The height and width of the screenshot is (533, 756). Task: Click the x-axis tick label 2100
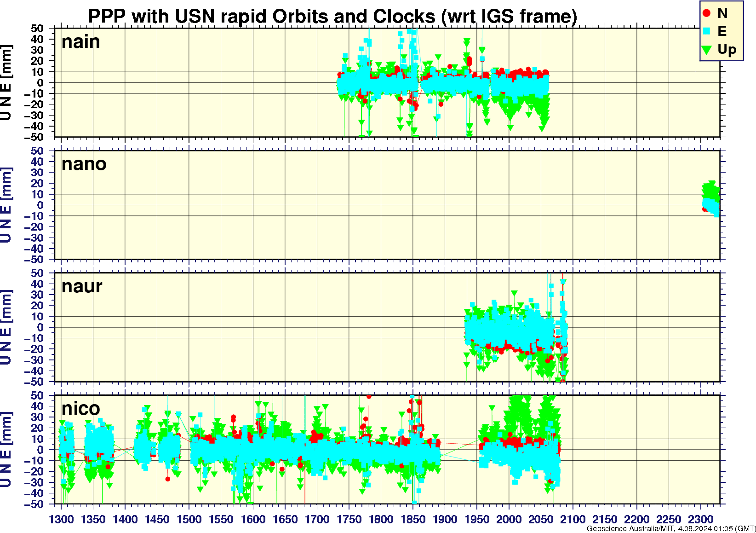point(573,519)
